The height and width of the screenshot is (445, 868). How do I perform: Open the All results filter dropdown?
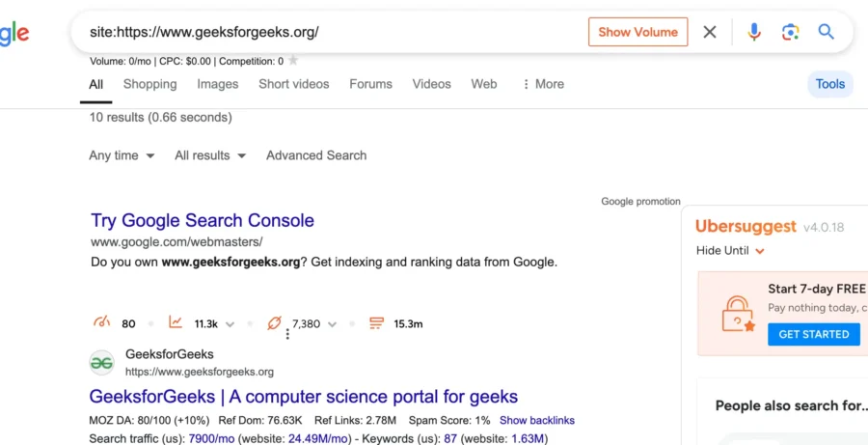tap(210, 155)
